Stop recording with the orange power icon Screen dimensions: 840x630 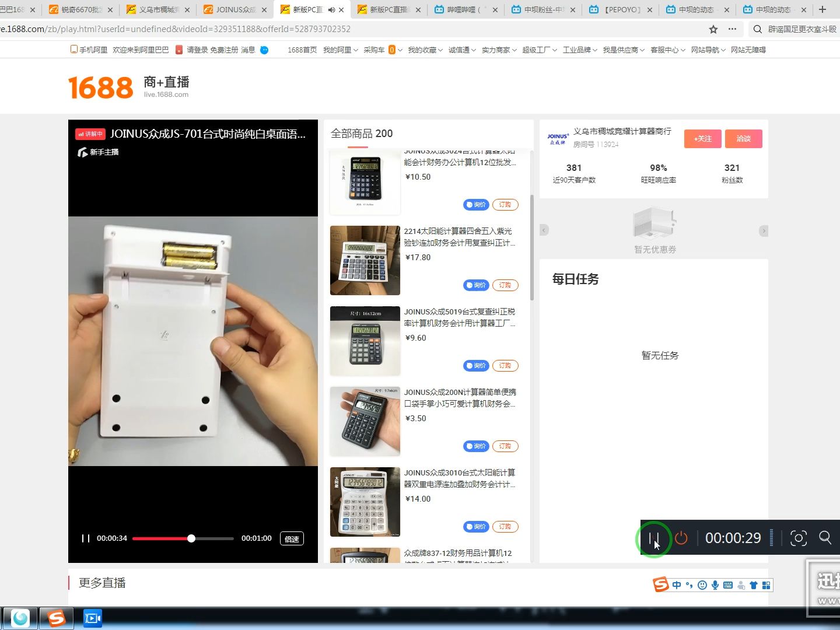[681, 538]
